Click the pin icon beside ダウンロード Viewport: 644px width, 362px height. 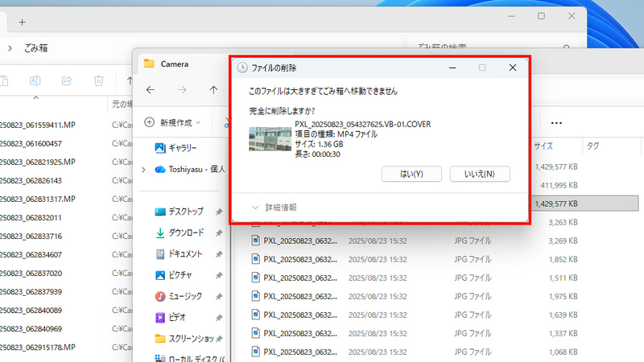[219, 233]
